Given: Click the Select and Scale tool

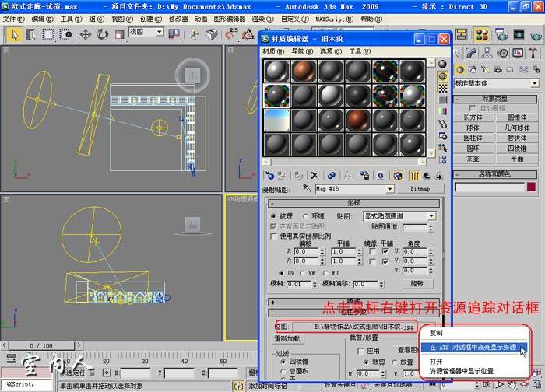Looking at the screenshot, I should point(119,35).
